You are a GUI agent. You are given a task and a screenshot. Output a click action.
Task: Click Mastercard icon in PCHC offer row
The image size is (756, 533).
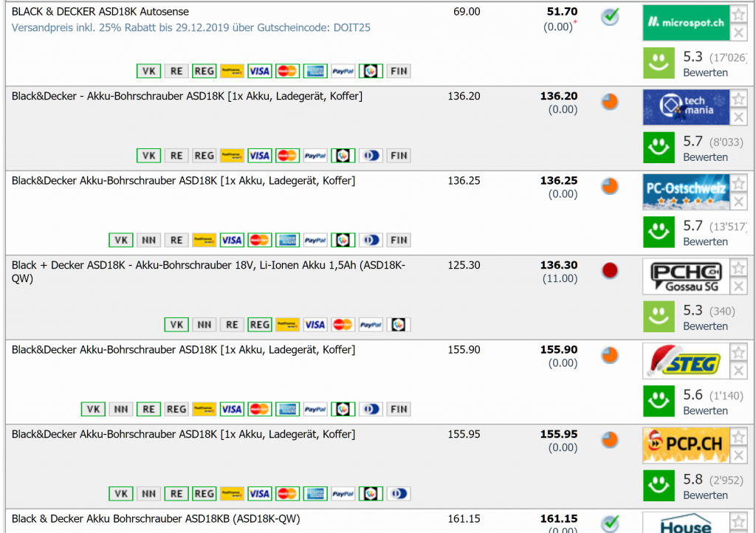pos(343,325)
